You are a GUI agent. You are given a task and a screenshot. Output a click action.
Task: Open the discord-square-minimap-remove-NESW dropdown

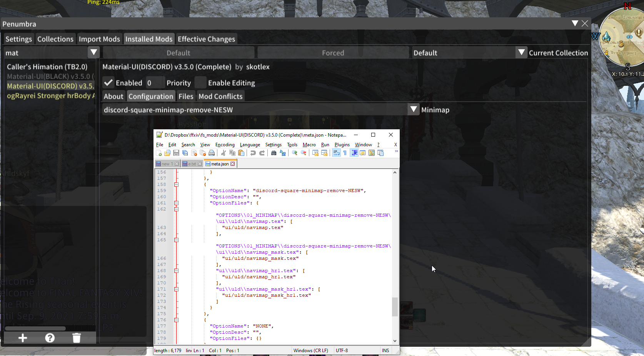[x=413, y=109]
